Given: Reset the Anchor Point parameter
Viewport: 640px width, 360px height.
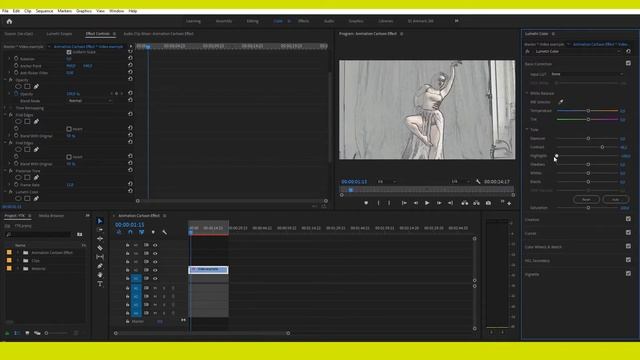Looking at the screenshot, I should pyautogui.click(x=130, y=66).
